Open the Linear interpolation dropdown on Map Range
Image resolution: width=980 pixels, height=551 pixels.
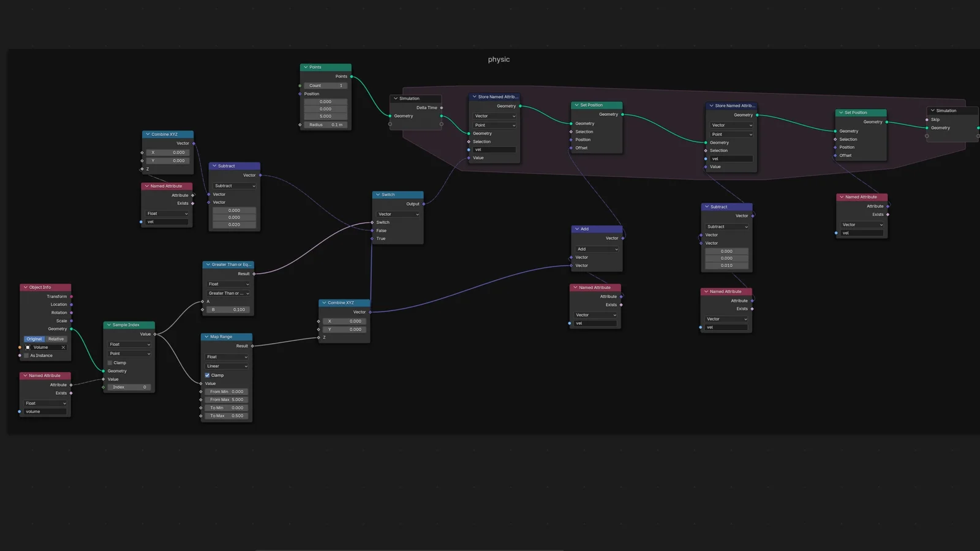(x=226, y=366)
